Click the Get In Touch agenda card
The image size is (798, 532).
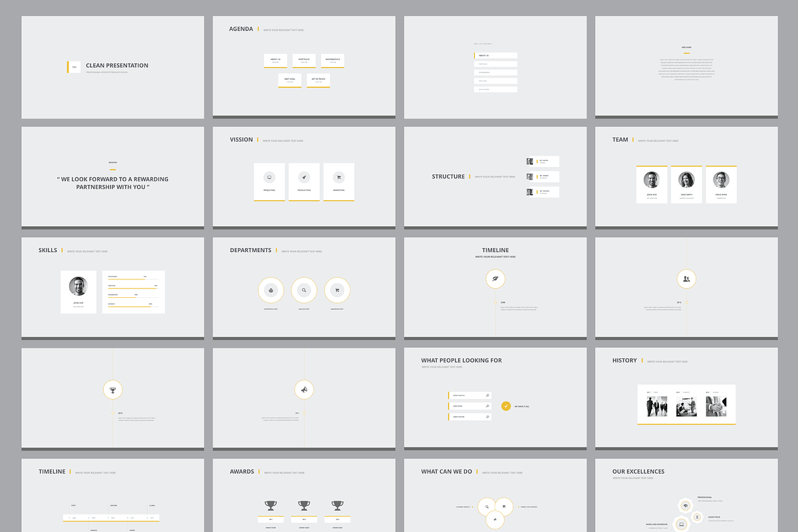click(319, 80)
